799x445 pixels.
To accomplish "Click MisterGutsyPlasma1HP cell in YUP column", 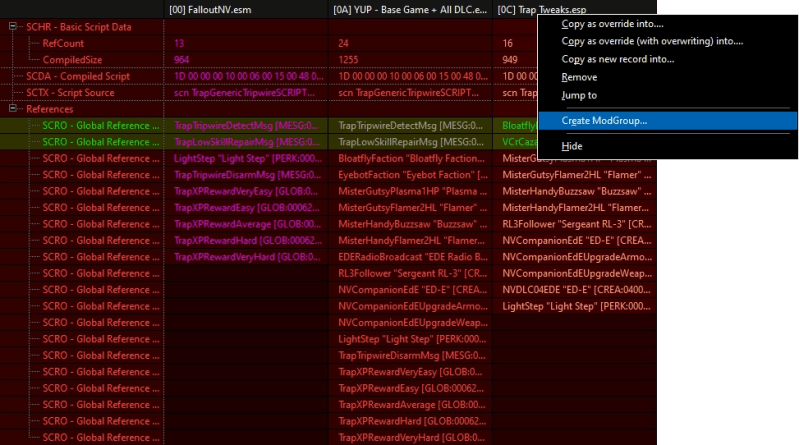I will pyautogui.click(x=412, y=191).
